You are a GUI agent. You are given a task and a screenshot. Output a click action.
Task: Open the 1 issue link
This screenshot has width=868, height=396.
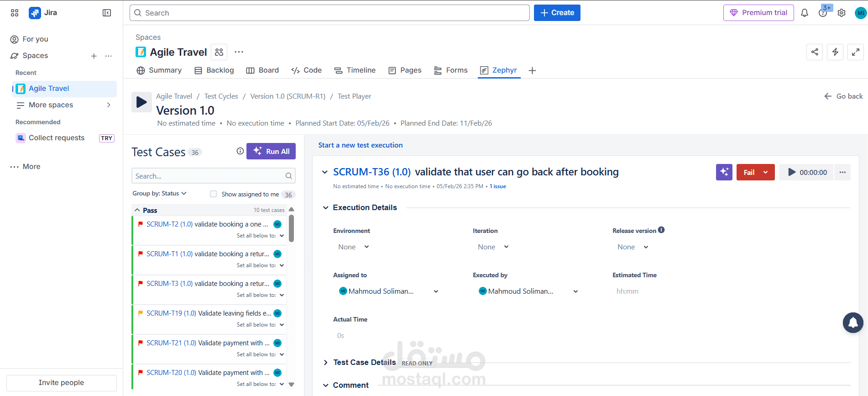coord(498,186)
